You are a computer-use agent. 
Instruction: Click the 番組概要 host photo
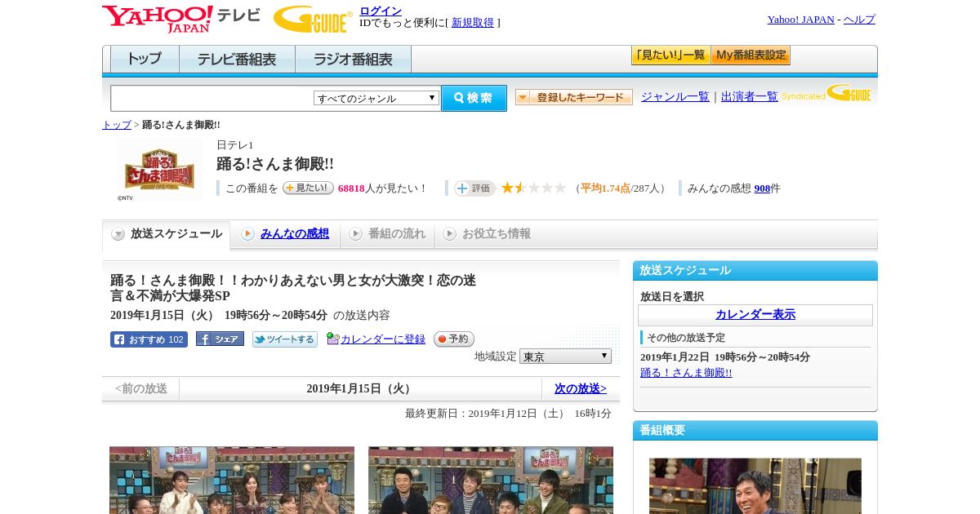pos(755,485)
